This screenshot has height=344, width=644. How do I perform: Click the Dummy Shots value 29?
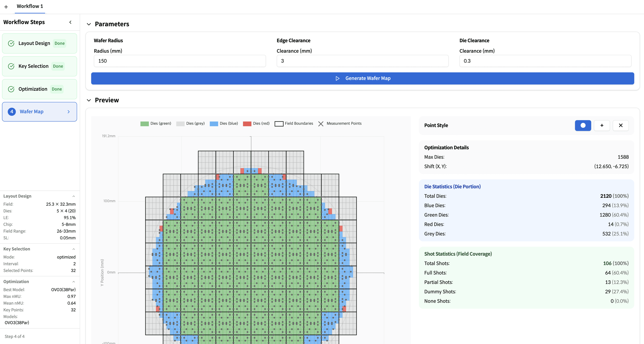608,292
